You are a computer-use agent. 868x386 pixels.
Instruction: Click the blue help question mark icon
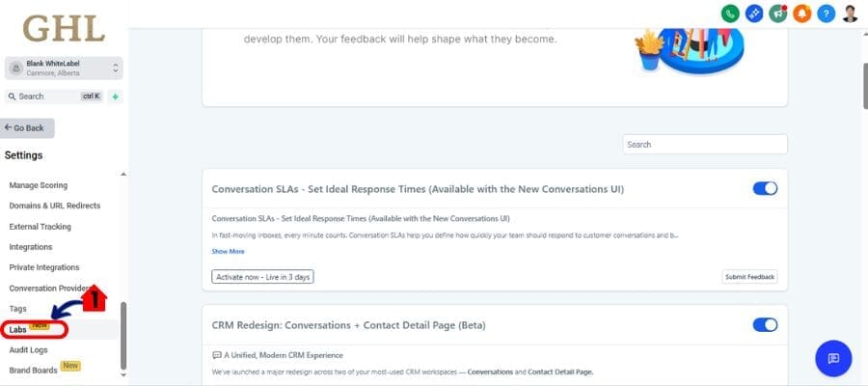826,14
